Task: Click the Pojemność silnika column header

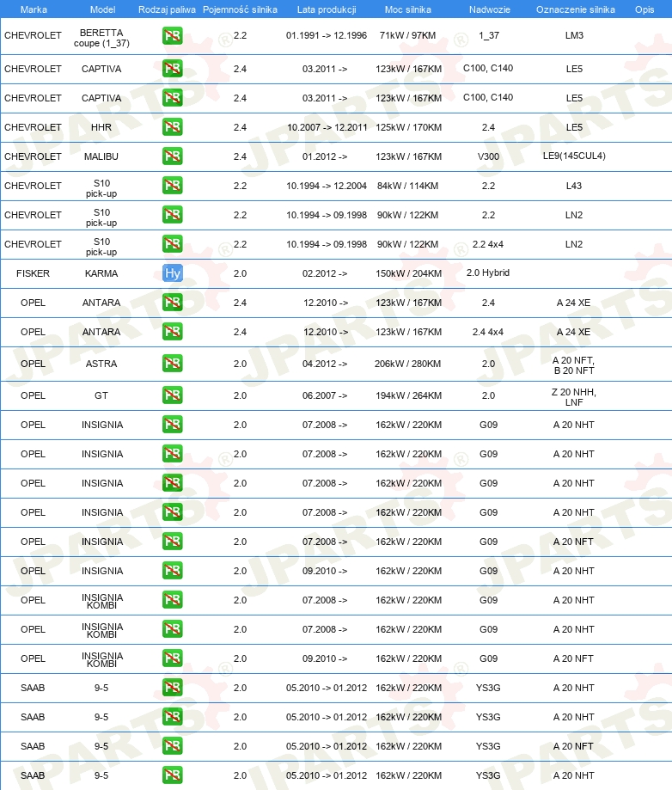Action: pos(240,9)
